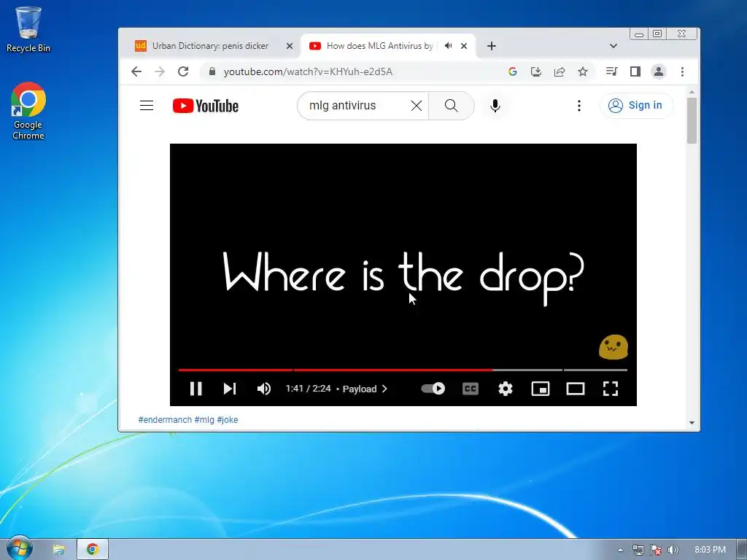Share this page icon
747x560 pixels.
(x=560, y=71)
